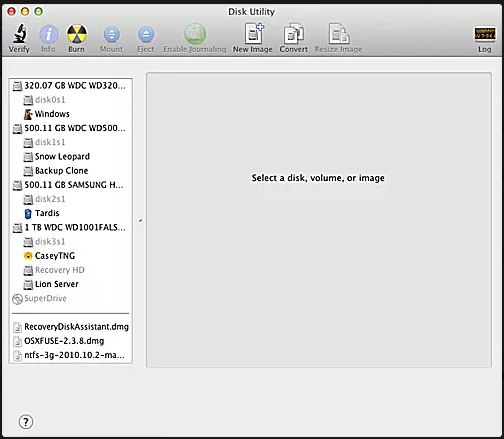Create a New Image from toolbar
The width and height of the screenshot is (504, 439).
(x=254, y=33)
